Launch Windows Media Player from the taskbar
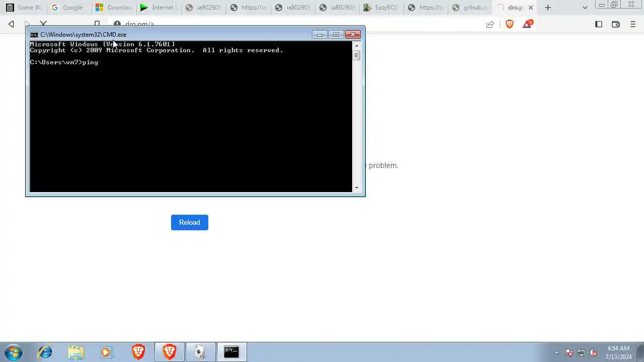The width and height of the screenshot is (644, 362). tap(106, 352)
